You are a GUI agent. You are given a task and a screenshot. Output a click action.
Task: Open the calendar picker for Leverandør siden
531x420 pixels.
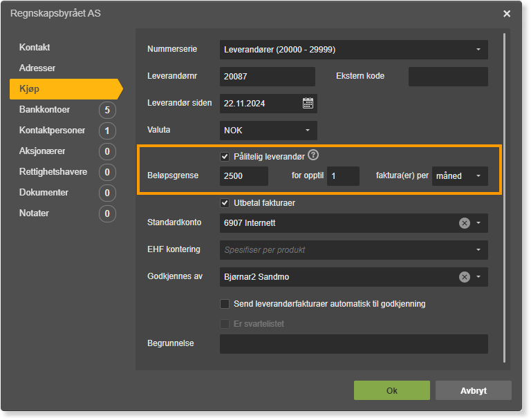308,103
